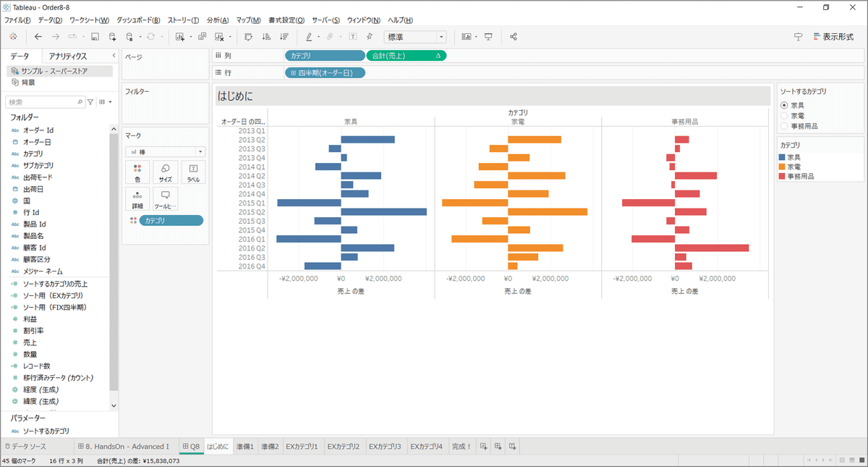Open the データ ソース tab

click(x=26, y=446)
